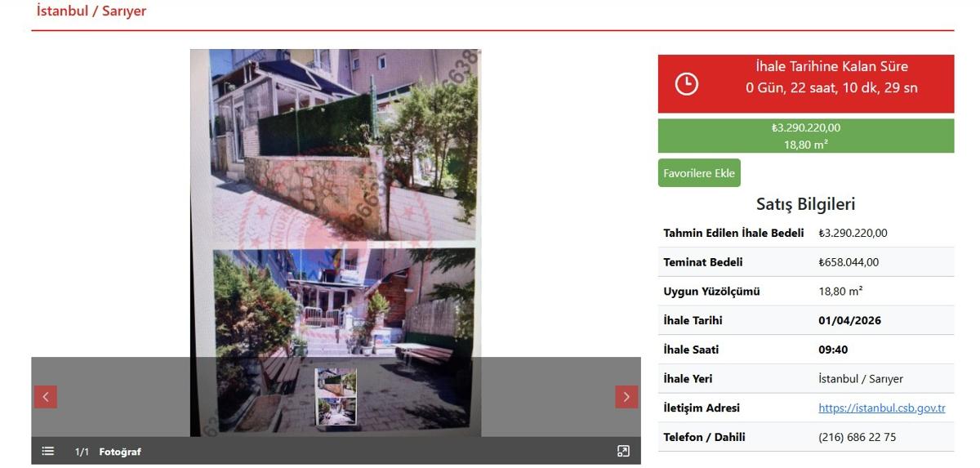980x468 pixels.
Task: Select the İhale Tarihi date 01/04/2026
Action: (x=849, y=320)
